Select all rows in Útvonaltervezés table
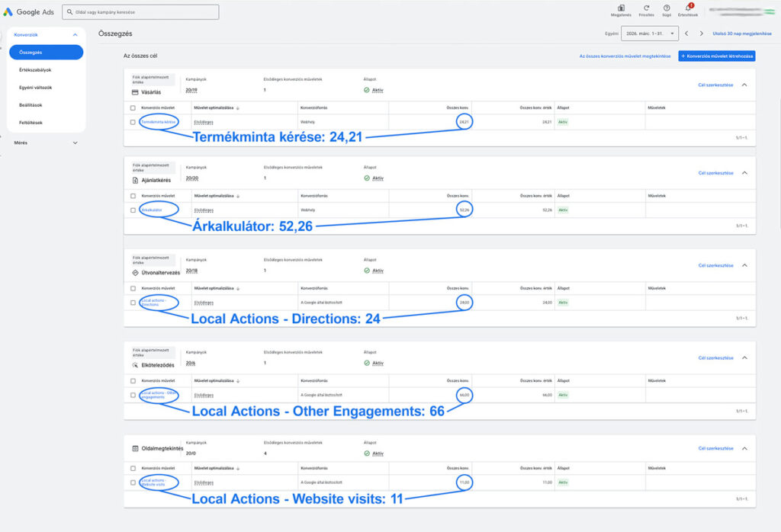Screen dimensions: 781x532 coord(133,288)
